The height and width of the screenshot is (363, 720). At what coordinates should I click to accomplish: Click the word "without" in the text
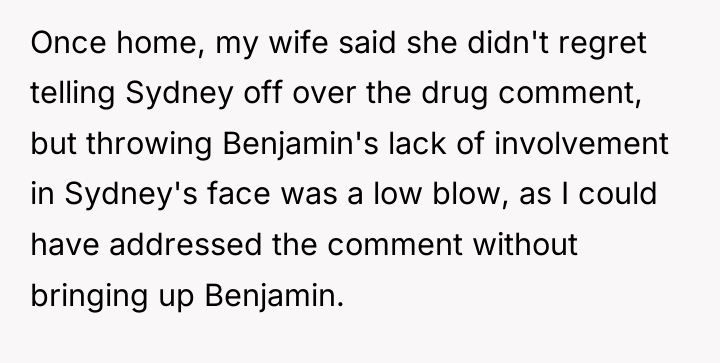(x=525, y=244)
